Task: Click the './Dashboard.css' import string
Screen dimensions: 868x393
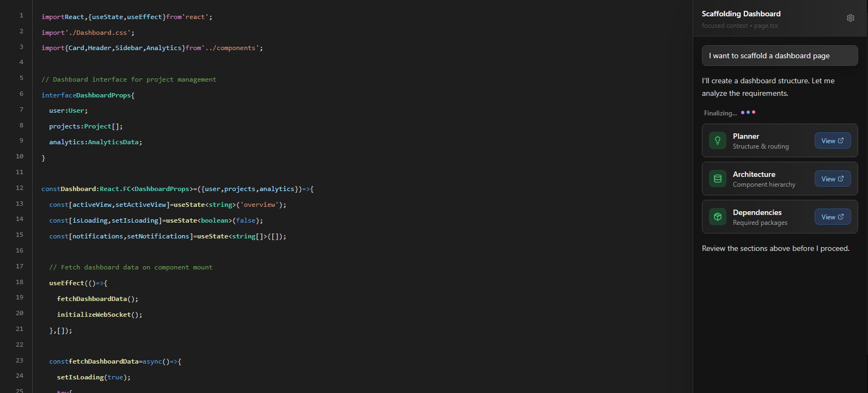Action: coord(97,33)
